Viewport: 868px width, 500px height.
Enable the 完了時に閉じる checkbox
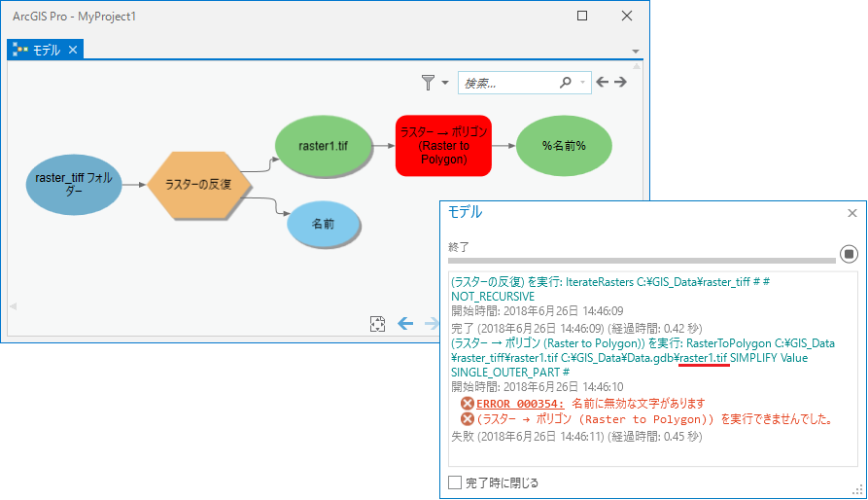[455, 482]
